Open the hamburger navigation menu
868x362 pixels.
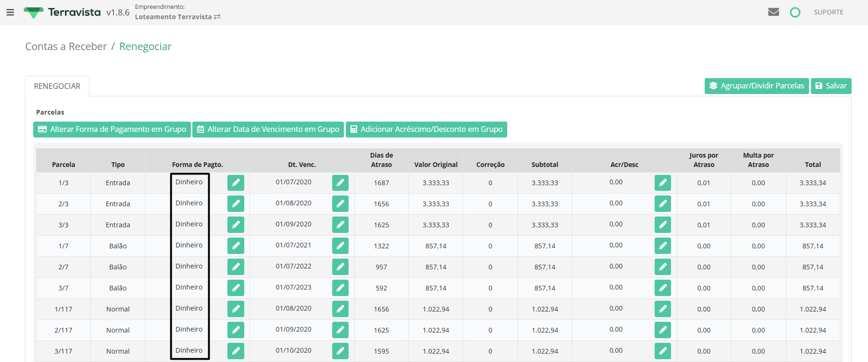tap(10, 13)
